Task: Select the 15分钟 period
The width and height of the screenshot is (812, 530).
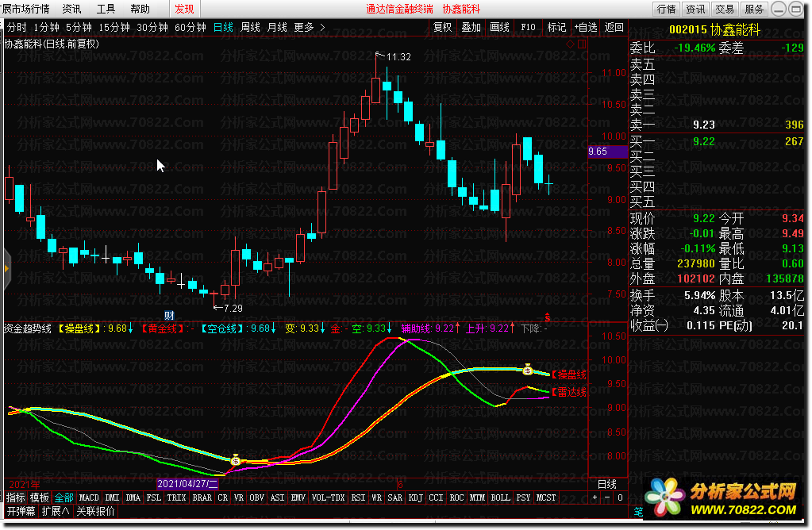Action: coord(114,28)
